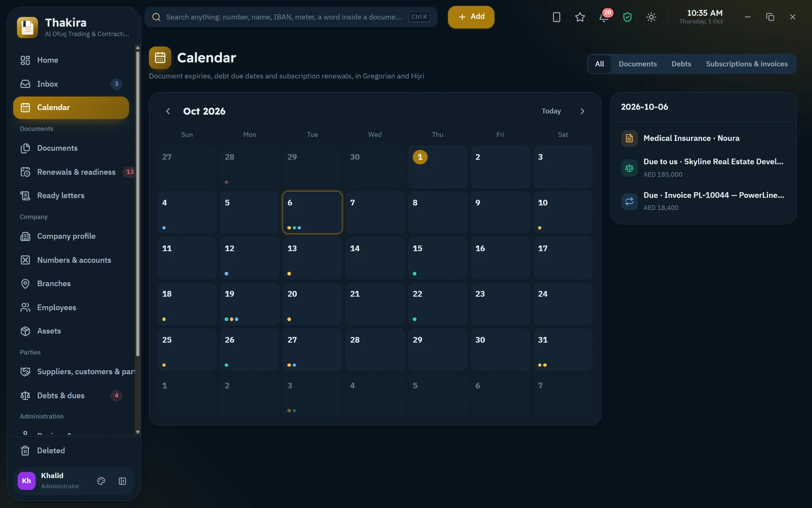Go to next month with right chevron

(x=582, y=111)
